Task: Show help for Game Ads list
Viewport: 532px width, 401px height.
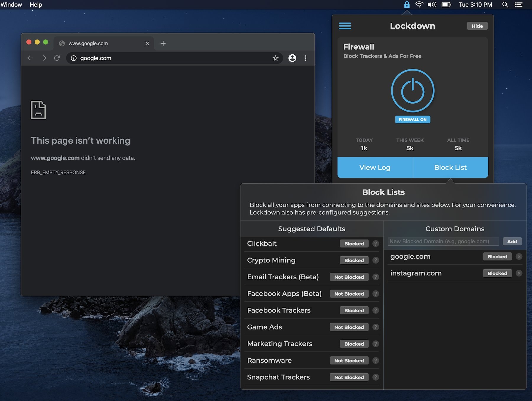Action: point(376,327)
